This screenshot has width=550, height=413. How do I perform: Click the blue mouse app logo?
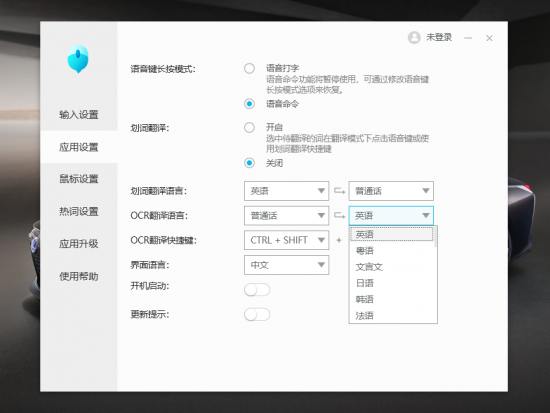pyautogui.click(x=78, y=59)
